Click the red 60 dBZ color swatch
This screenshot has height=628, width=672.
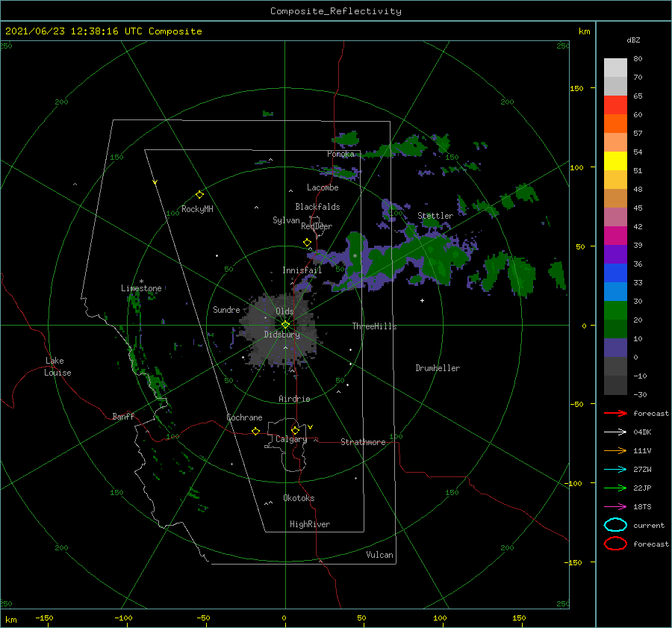(x=615, y=105)
